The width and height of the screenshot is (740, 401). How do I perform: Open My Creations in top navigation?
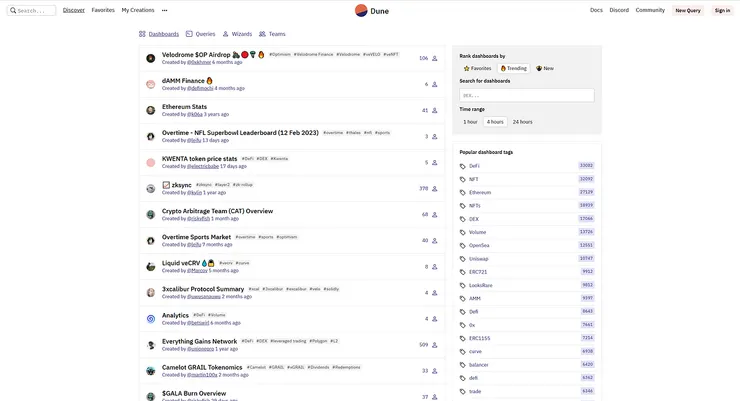tap(138, 10)
